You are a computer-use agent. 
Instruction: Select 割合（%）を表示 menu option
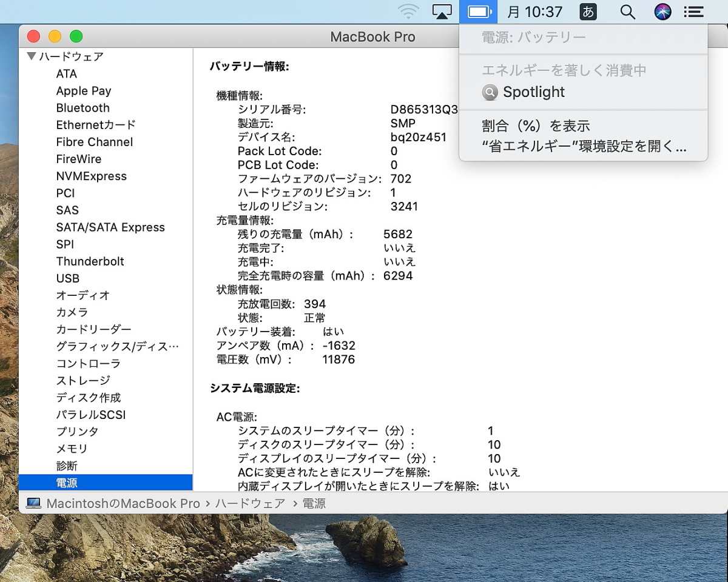[536, 126]
